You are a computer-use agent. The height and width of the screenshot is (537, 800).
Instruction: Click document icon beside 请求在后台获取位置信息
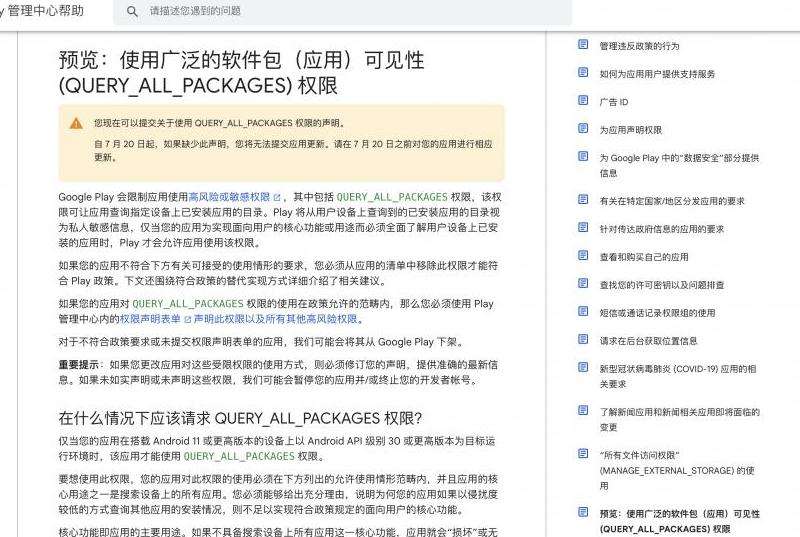[x=583, y=340]
